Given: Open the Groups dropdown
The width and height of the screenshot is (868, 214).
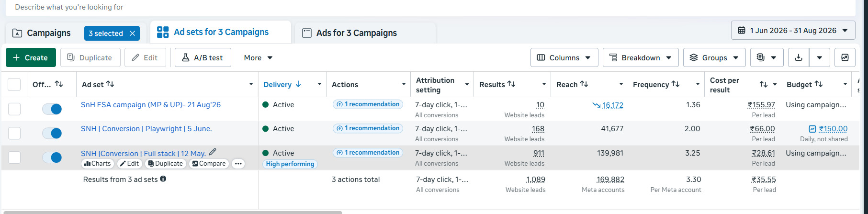Looking at the screenshot, I should point(714,57).
